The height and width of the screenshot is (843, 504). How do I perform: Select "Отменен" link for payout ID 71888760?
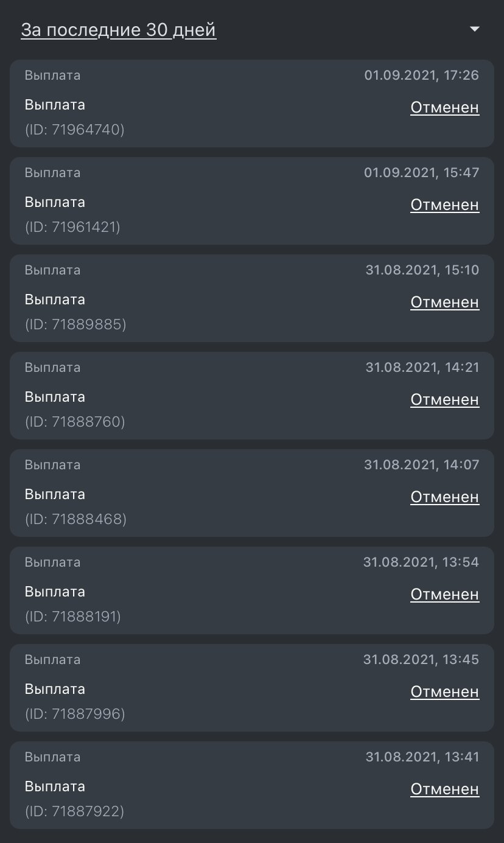444,400
